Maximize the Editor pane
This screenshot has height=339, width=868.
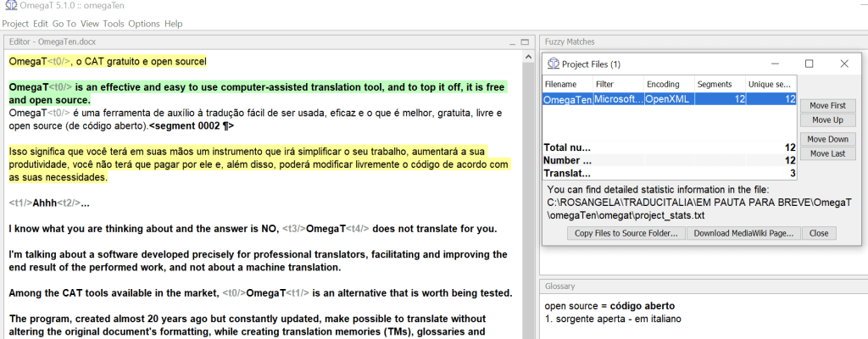coord(526,42)
